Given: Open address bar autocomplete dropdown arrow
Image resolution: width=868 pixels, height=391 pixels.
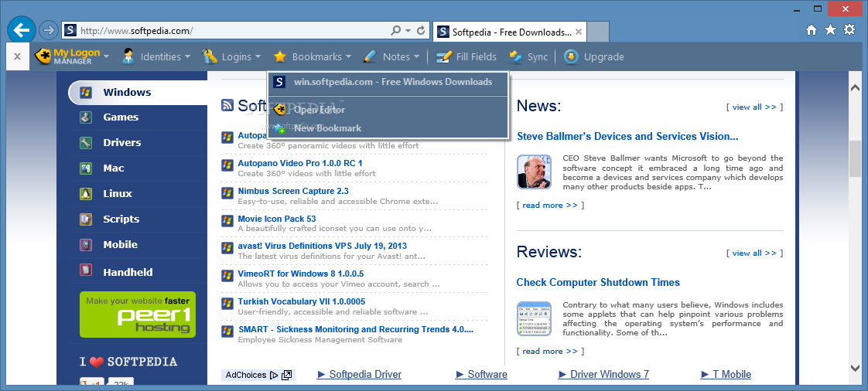Looking at the screenshot, I should pyautogui.click(x=408, y=30).
